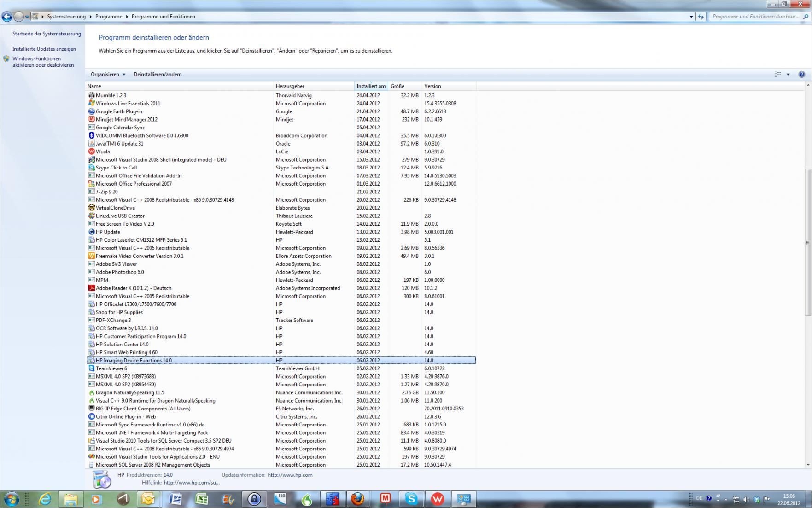Open Firefox from the taskbar
812x508 pixels.
pyautogui.click(x=358, y=499)
